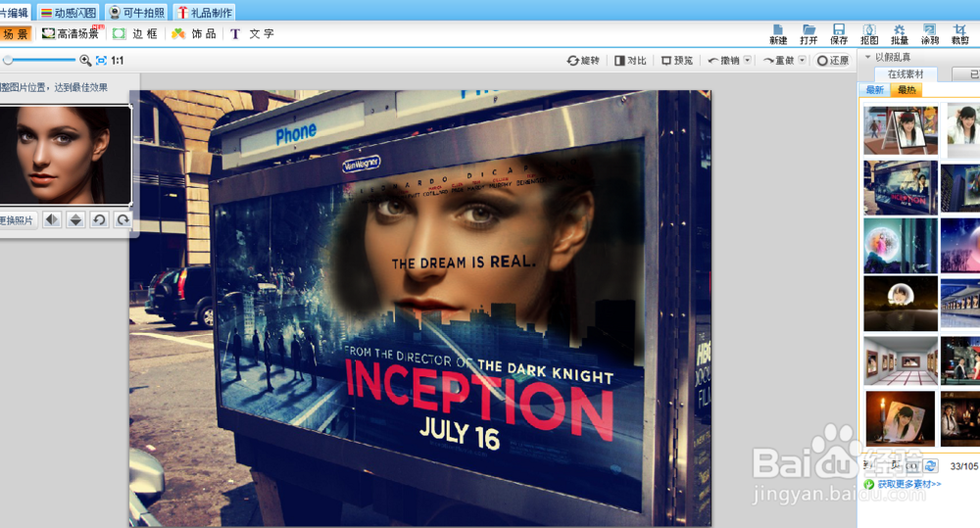This screenshot has height=528, width=980.
Task: Choose the gallery room scene thumbnail
Action: point(901,361)
